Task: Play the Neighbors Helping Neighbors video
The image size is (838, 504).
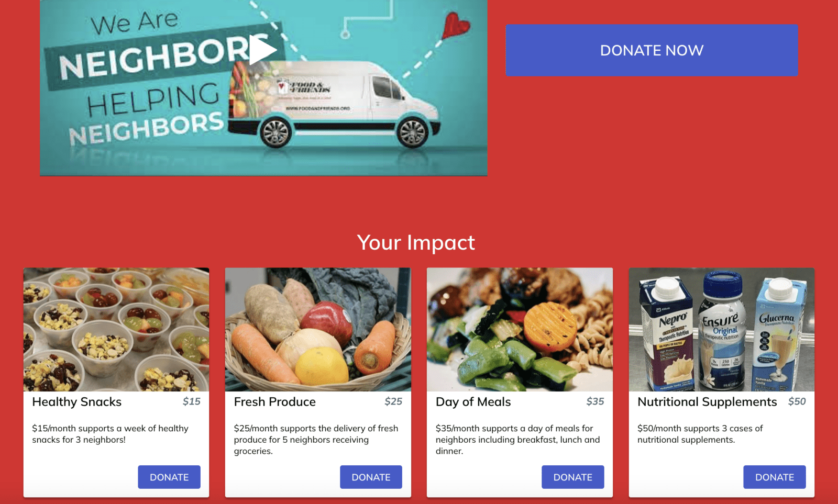Action: [262, 50]
